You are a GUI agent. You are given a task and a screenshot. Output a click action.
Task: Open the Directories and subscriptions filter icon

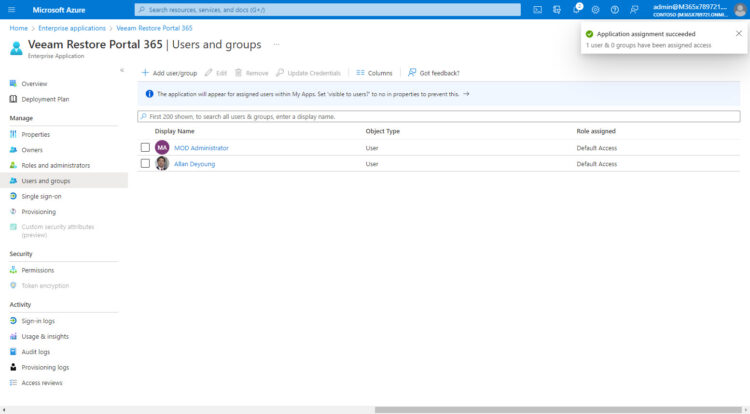coord(557,10)
